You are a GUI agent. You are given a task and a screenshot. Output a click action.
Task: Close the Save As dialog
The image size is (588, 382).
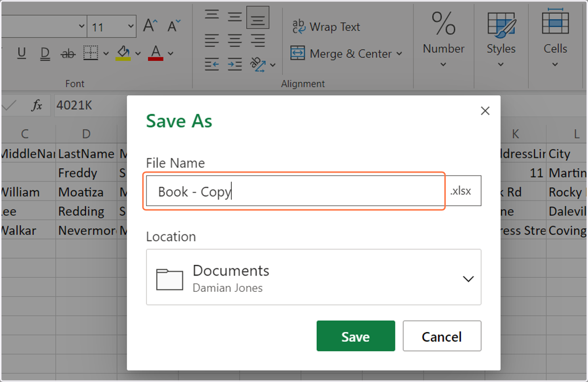pyautogui.click(x=485, y=111)
